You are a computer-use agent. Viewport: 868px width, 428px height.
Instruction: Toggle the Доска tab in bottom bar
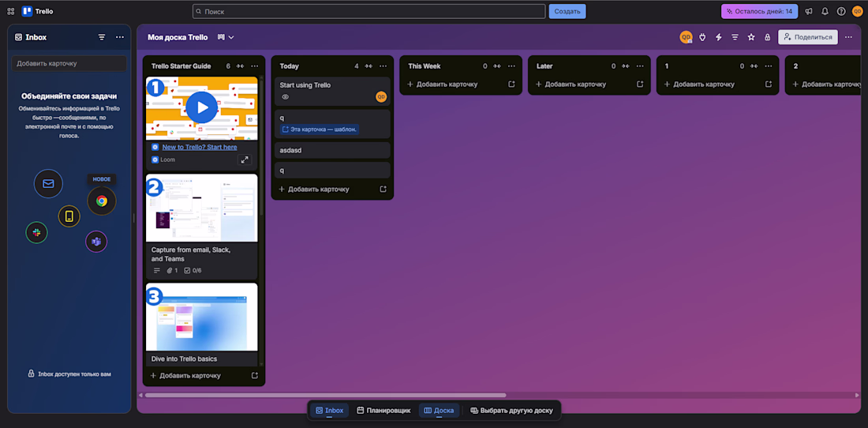tap(439, 411)
